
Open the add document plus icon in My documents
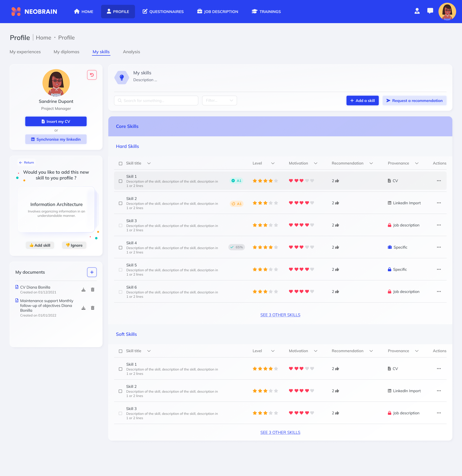click(x=92, y=272)
